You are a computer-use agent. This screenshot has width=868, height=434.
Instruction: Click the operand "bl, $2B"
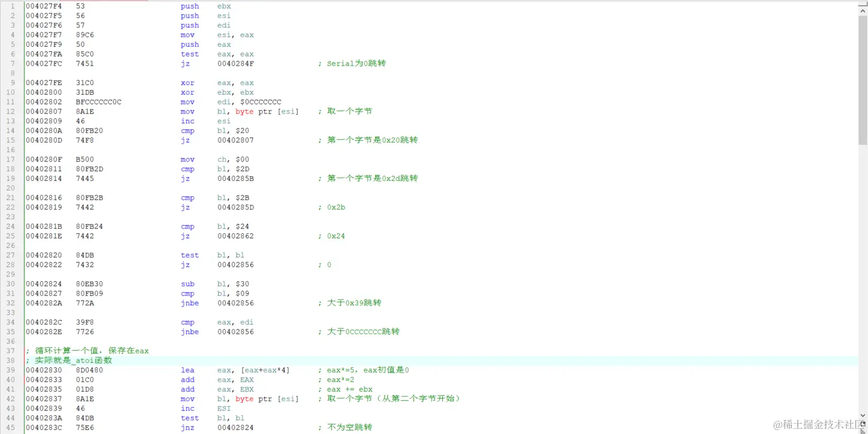233,198
